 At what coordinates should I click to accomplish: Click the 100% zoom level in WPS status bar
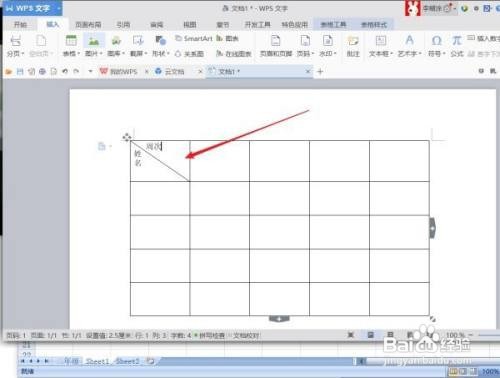point(455,335)
